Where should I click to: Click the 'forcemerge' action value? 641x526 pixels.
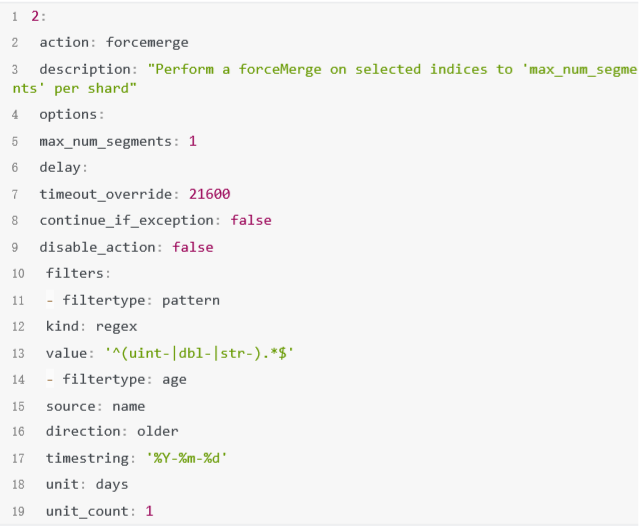pos(147,42)
